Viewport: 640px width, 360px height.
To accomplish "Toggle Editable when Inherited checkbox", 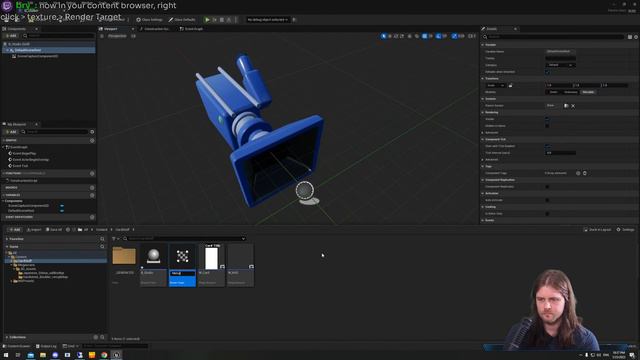I will [x=547, y=72].
